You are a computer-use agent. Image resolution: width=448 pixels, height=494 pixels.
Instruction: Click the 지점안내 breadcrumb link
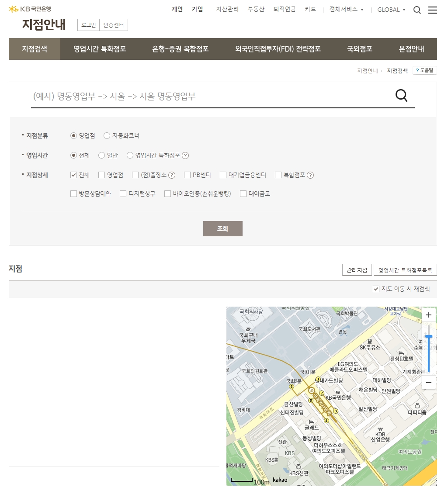(367, 71)
